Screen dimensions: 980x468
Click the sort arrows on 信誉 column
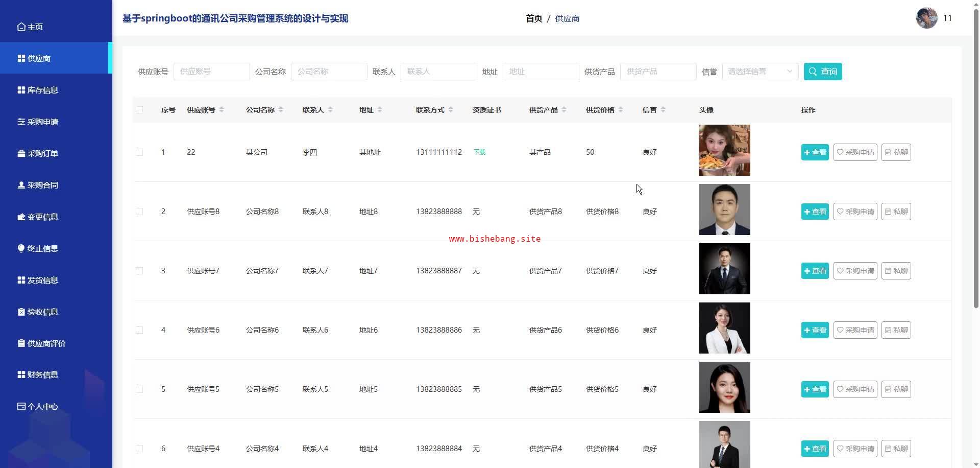[663, 110]
